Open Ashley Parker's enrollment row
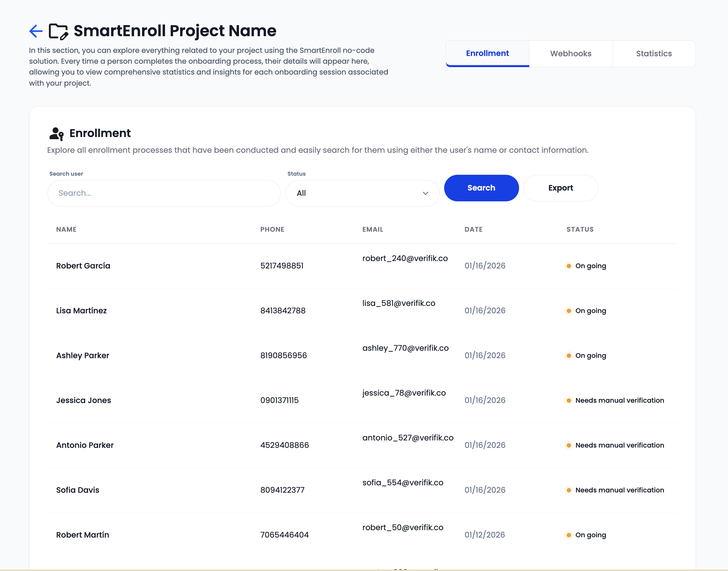728x571 pixels. pos(83,355)
